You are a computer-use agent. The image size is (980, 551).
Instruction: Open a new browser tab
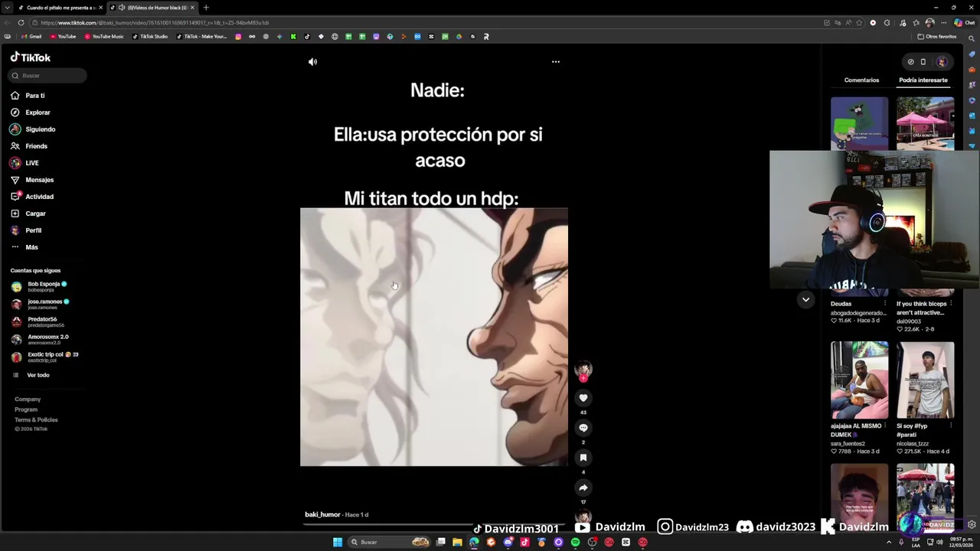[206, 8]
